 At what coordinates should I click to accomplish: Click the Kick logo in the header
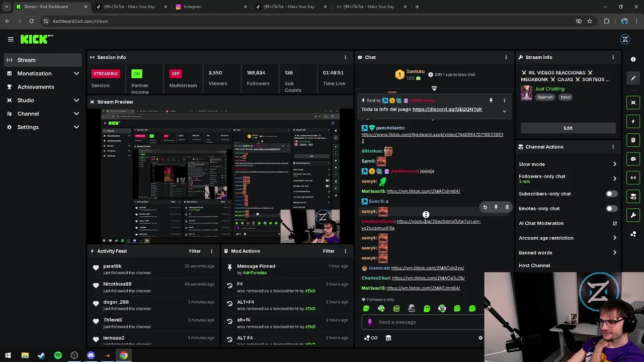click(x=37, y=39)
